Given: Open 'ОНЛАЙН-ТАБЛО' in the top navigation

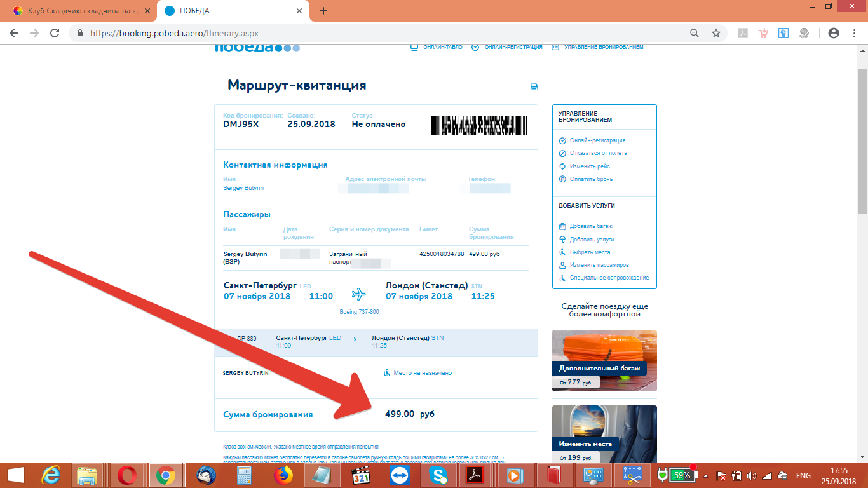Looking at the screenshot, I should [437, 48].
